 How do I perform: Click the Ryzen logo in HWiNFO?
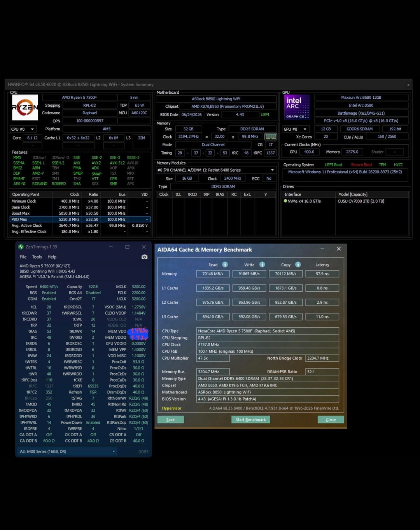(25, 107)
